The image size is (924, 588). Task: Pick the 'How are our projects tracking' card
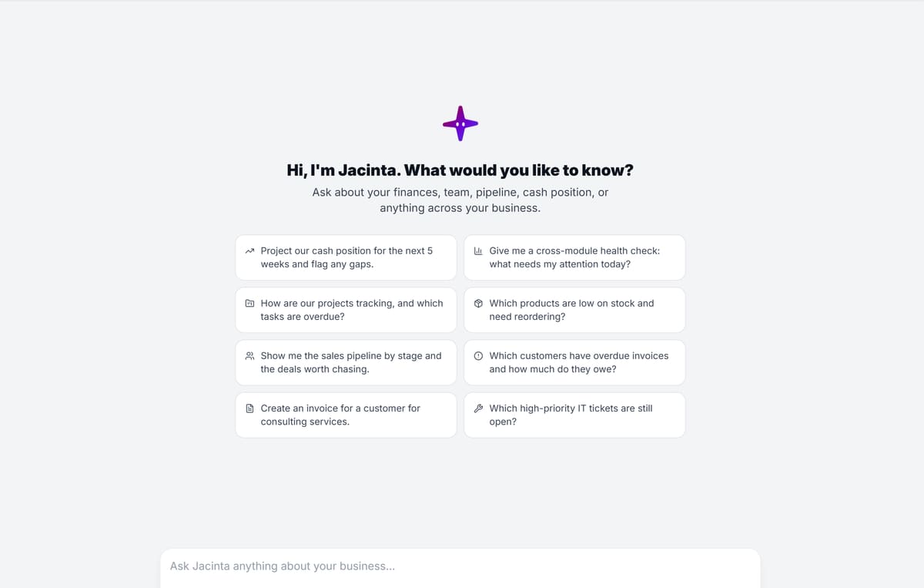(346, 310)
